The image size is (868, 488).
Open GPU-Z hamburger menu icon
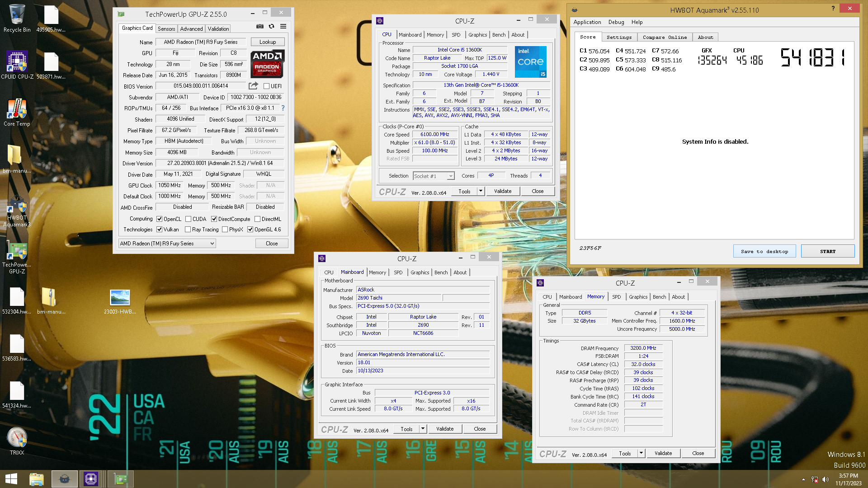[x=283, y=26]
